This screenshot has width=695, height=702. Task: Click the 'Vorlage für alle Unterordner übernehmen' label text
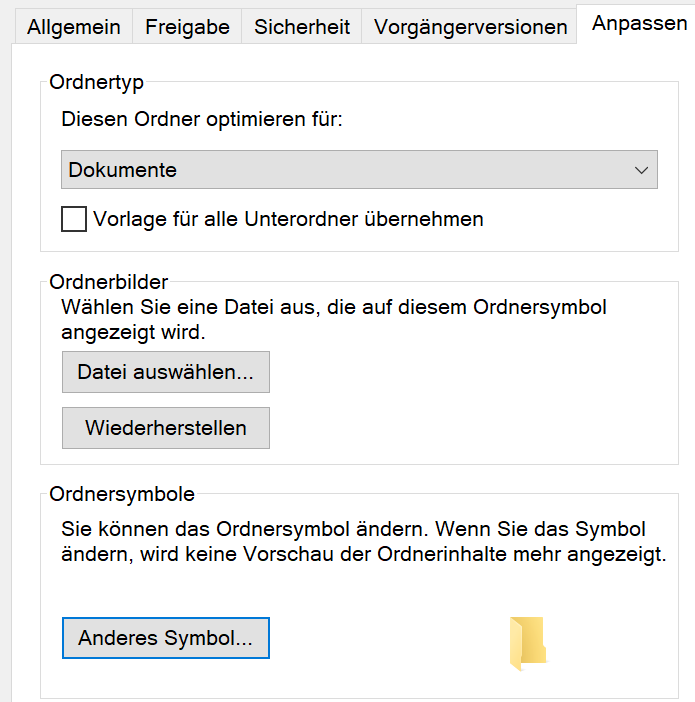pos(288,219)
